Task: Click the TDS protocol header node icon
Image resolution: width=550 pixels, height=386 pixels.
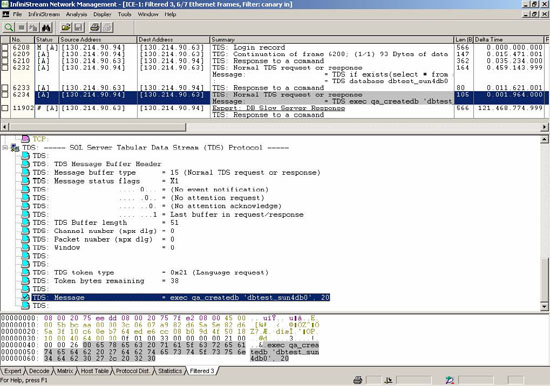Action: [15, 148]
